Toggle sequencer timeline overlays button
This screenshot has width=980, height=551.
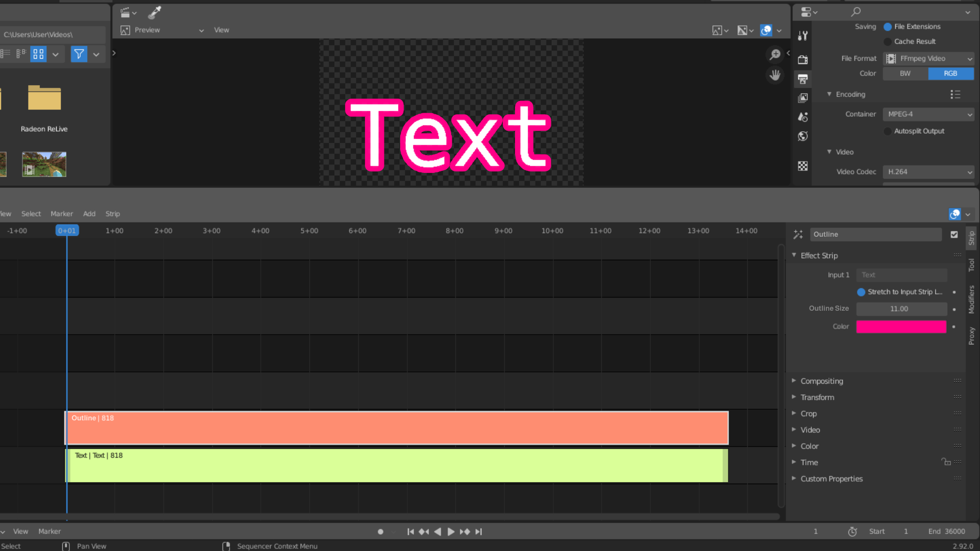coord(955,214)
